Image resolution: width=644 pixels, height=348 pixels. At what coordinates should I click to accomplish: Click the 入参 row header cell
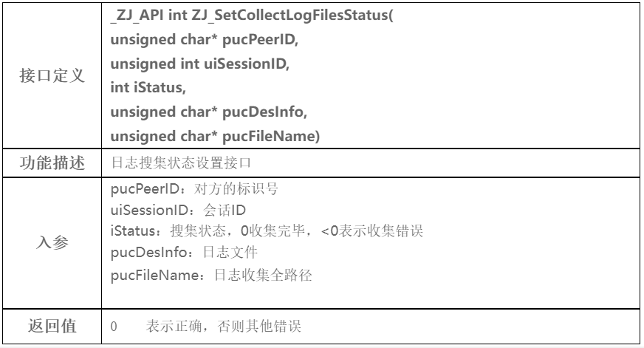click(x=52, y=242)
